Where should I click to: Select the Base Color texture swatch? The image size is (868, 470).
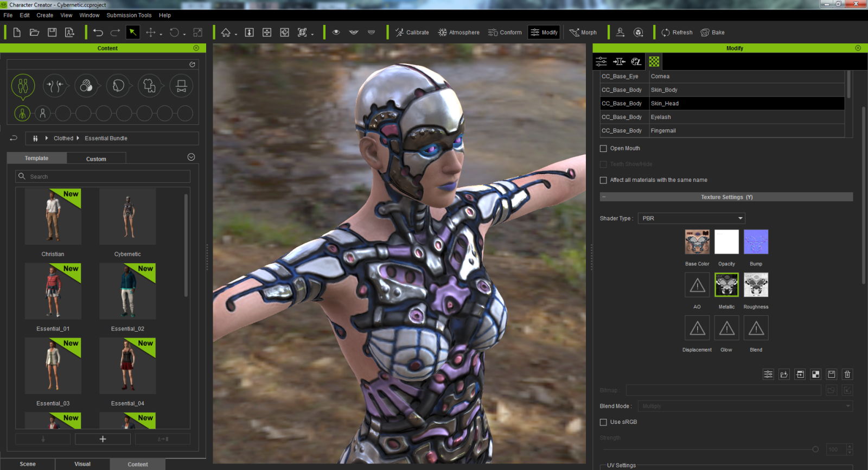(697, 242)
